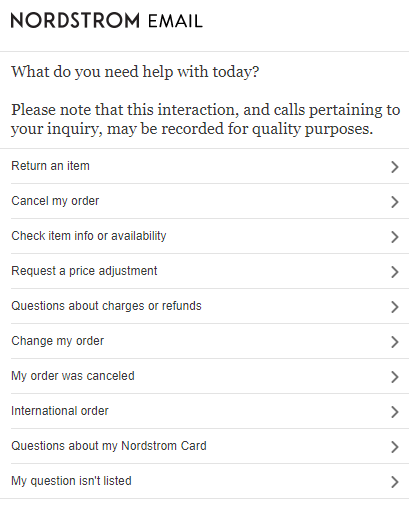
Task: Open Check item info or availability
Action: tap(210, 236)
